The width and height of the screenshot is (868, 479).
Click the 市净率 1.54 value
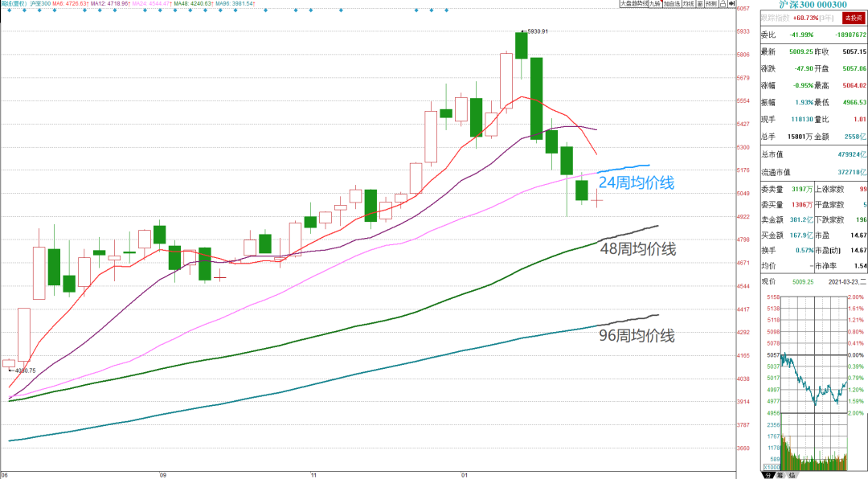coord(860,266)
